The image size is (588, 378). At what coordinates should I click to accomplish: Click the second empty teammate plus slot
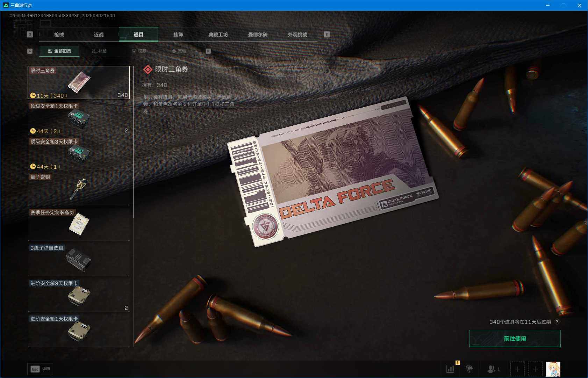pos(535,369)
